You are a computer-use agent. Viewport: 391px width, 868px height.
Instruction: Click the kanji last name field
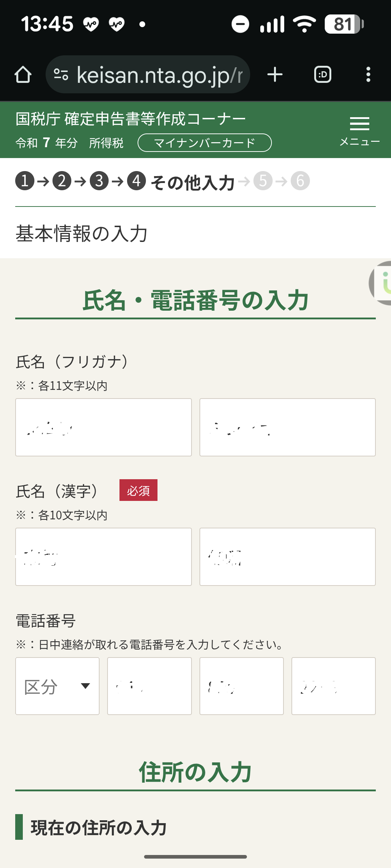[104, 557]
